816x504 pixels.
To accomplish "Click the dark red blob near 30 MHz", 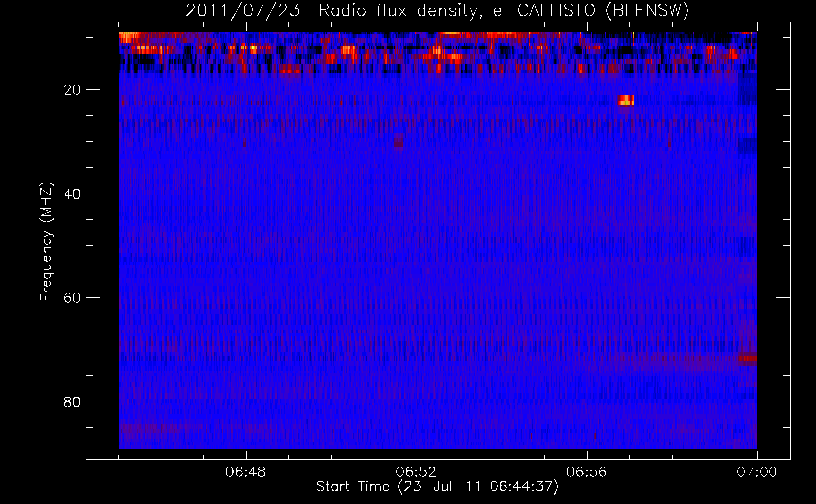I will 399,141.
